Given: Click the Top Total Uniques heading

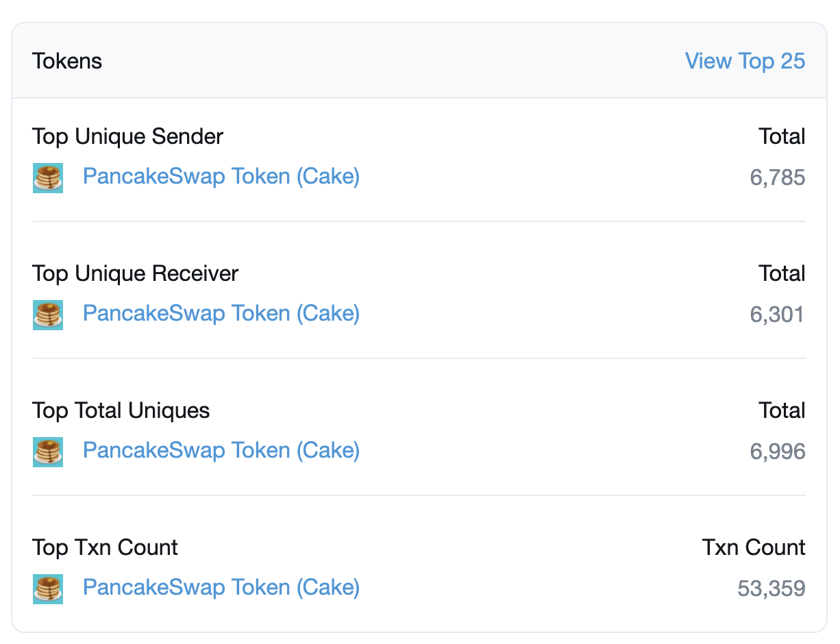Looking at the screenshot, I should pyautogui.click(x=121, y=410).
